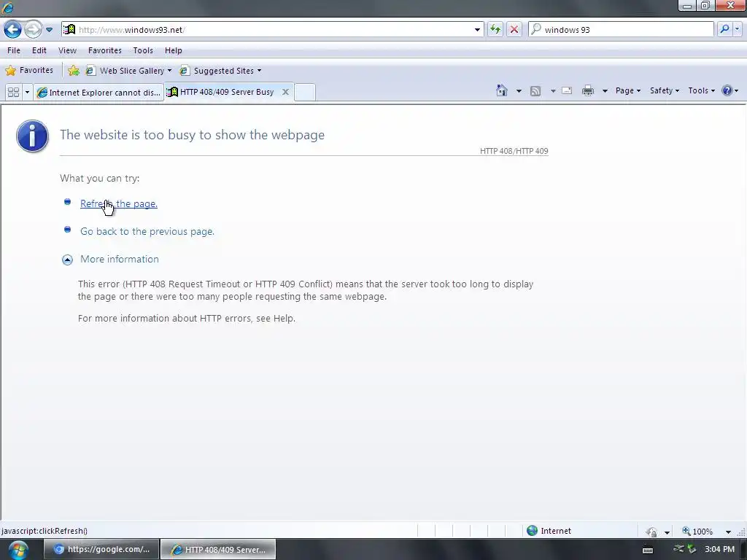Click the 100% zoom level button
This screenshot has height=560, width=747.
697,532
